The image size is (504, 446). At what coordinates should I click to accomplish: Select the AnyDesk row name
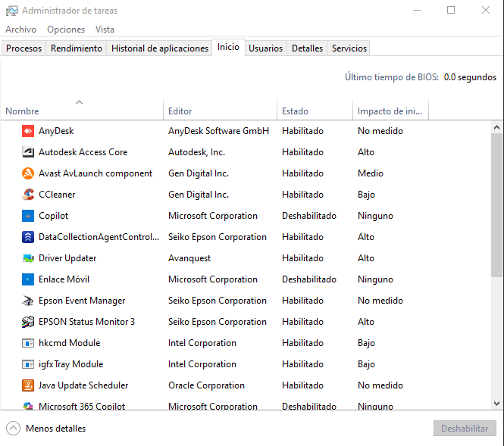pyautogui.click(x=56, y=131)
